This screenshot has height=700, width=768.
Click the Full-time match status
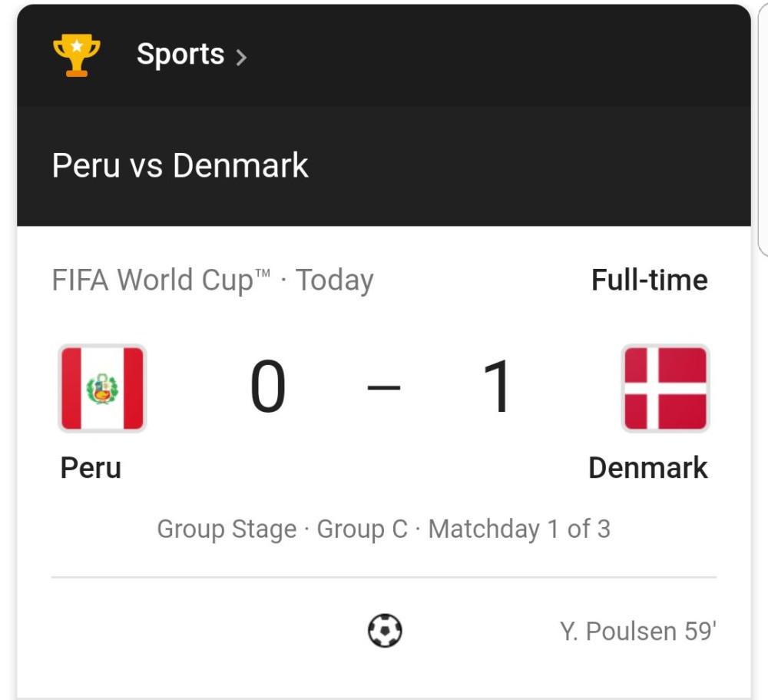point(650,280)
